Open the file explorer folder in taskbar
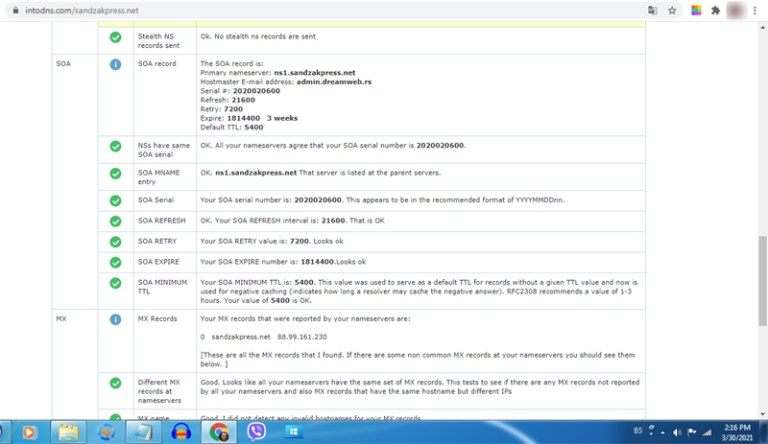 [69, 431]
